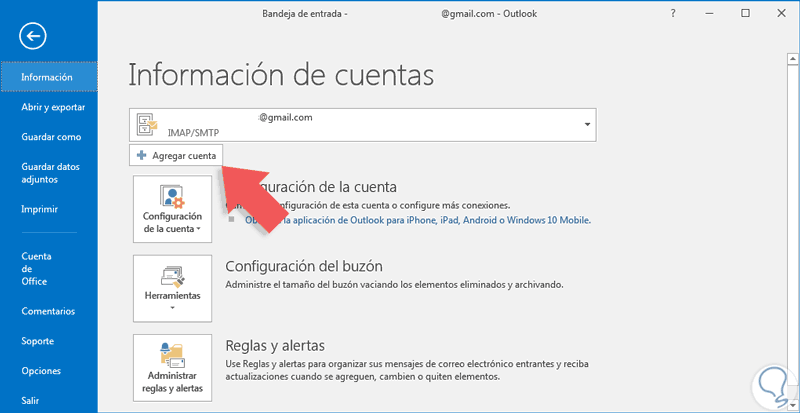Expand the gmail account selector dropdown
The height and width of the screenshot is (413, 800).
tap(587, 125)
